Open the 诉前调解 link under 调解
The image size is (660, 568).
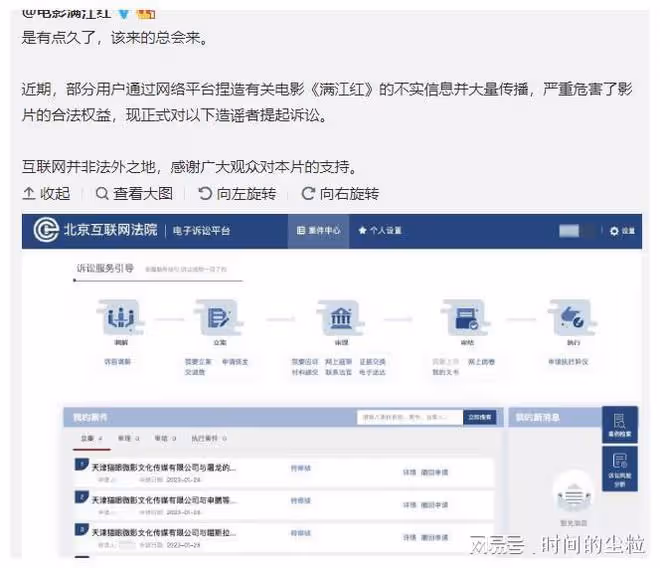tap(117, 362)
